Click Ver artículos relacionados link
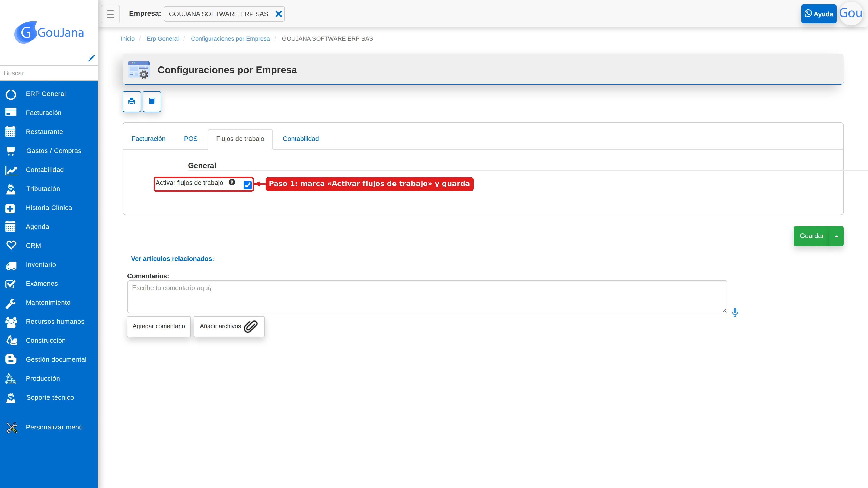Image resolution: width=868 pixels, height=488 pixels. (x=173, y=259)
